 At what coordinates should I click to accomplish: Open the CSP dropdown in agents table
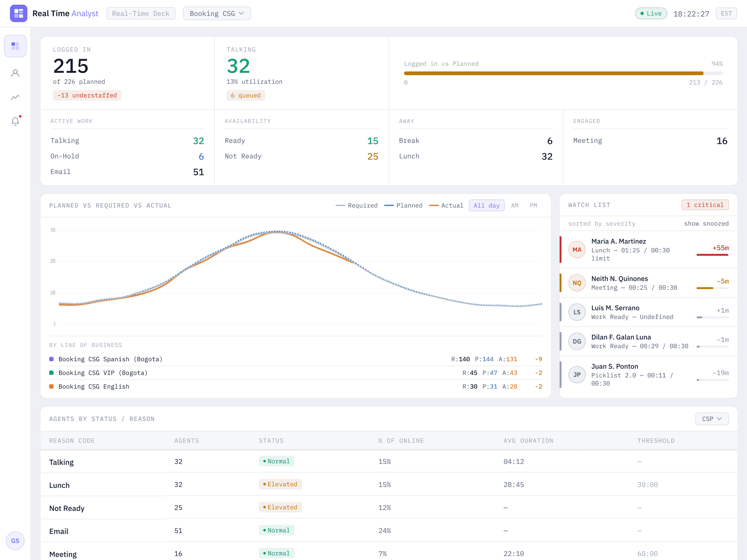712,418
